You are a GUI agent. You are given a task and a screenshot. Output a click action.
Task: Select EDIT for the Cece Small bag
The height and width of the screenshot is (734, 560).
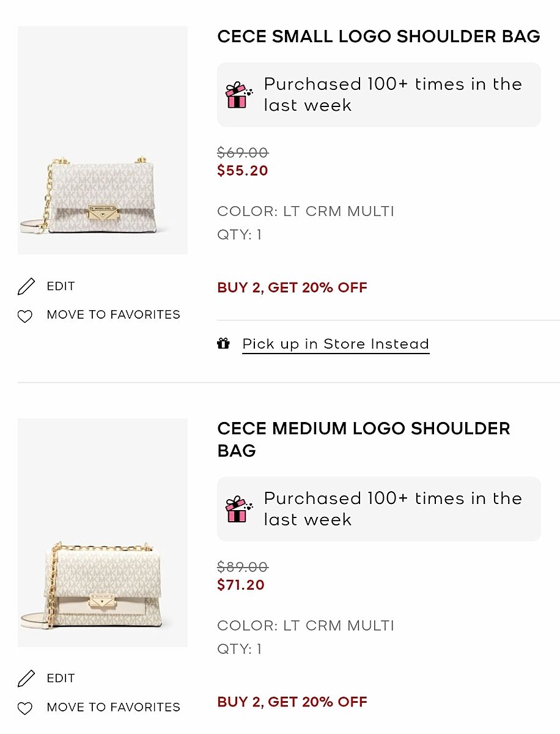61,286
